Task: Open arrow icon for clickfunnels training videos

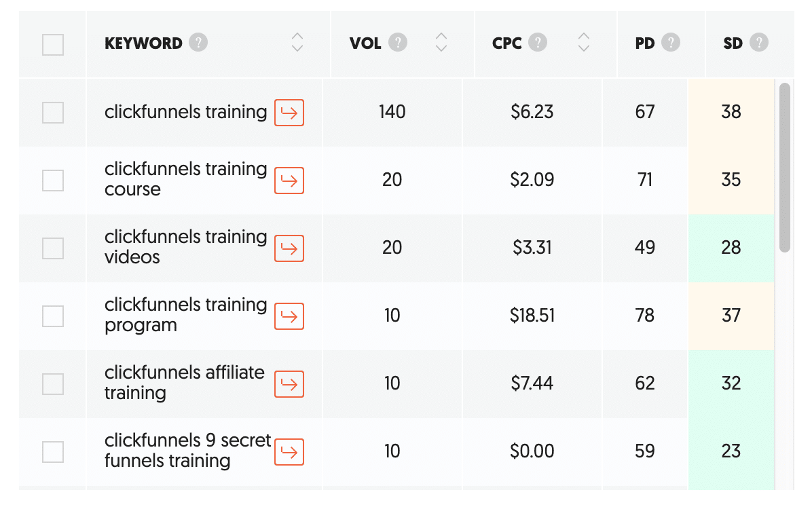Action: pos(289,248)
